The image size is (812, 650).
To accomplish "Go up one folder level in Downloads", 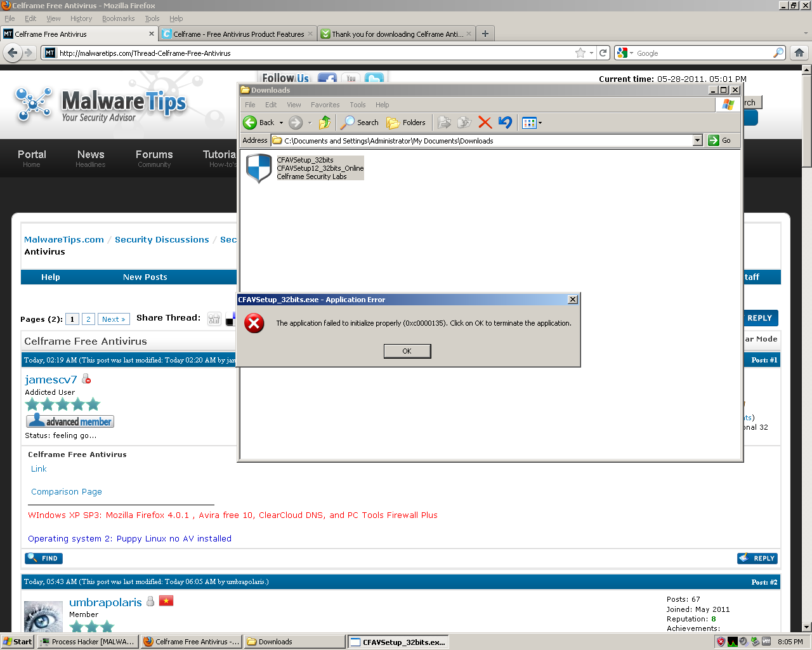I will (x=325, y=123).
